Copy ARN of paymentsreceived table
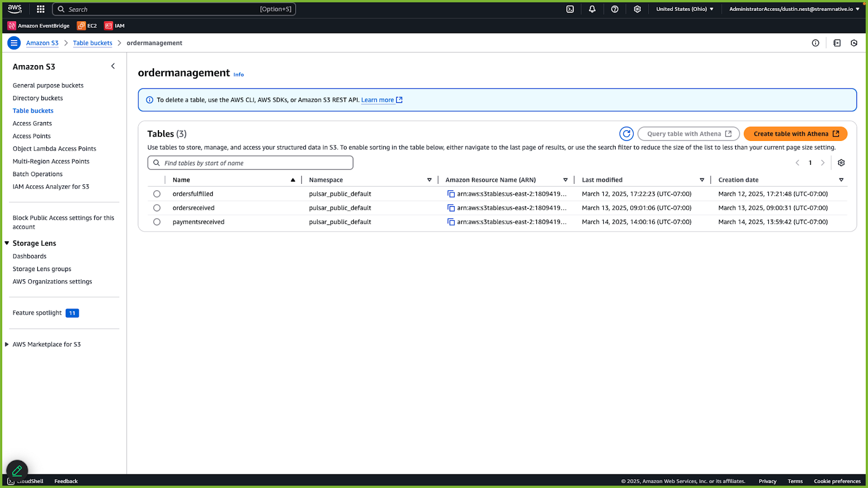Image resolution: width=868 pixels, height=488 pixels. [x=451, y=222]
